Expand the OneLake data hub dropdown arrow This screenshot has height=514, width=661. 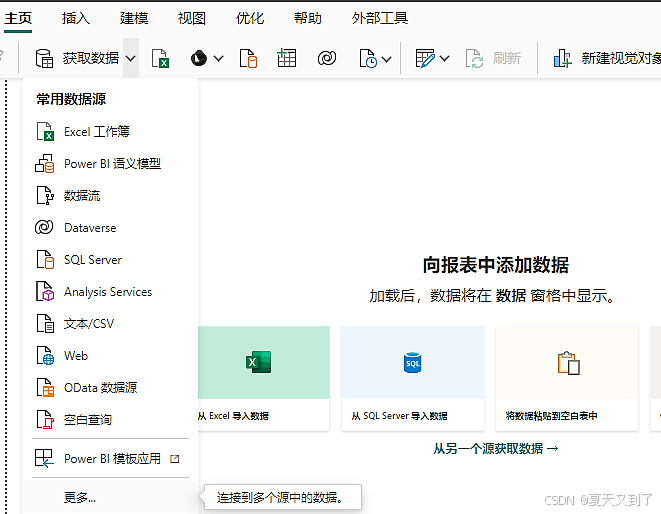218,59
